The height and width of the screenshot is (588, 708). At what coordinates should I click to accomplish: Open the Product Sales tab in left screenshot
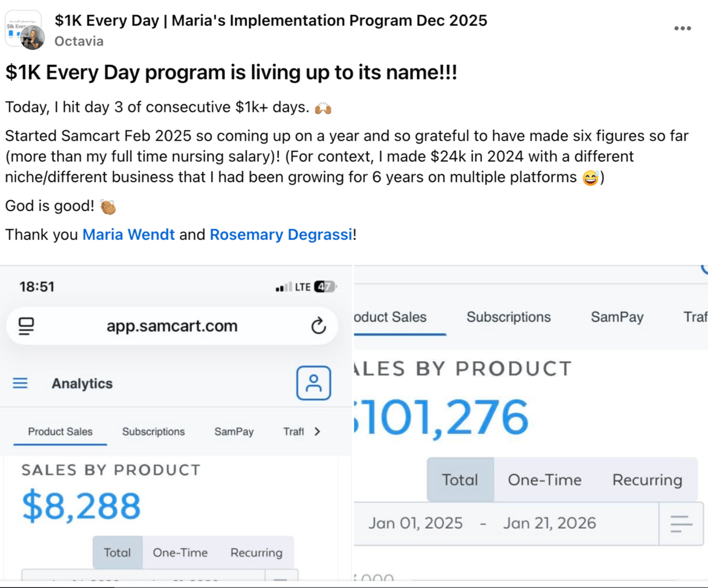60,432
